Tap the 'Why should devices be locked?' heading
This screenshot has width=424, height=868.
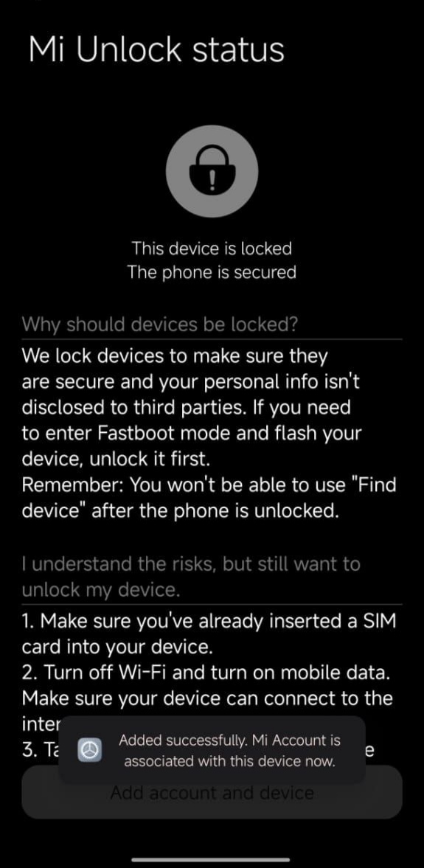coord(159,324)
